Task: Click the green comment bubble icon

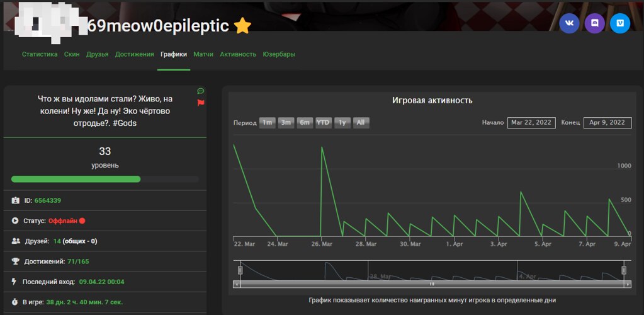Action: coord(201,91)
